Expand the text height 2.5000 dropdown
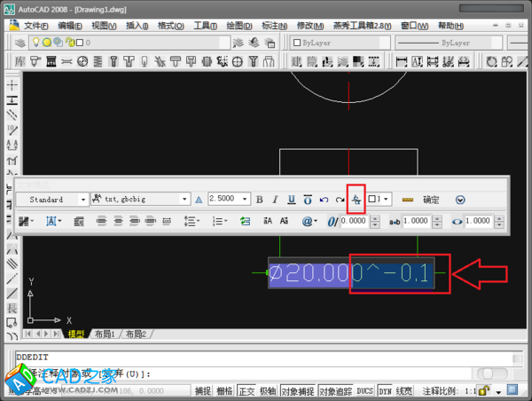This screenshot has height=401, width=532. pyautogui.click(x=246, y=200)
